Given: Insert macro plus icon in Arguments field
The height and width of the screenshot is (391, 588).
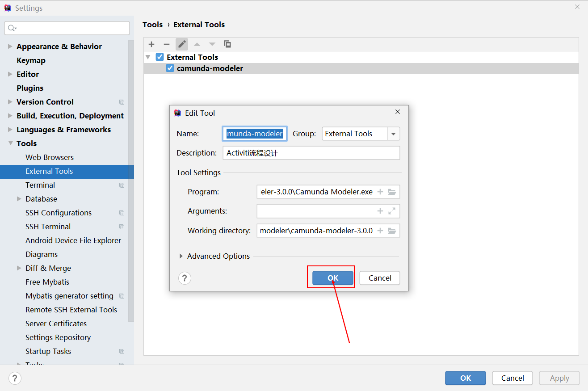Looking at the screenshot, I should coord(380,211).
